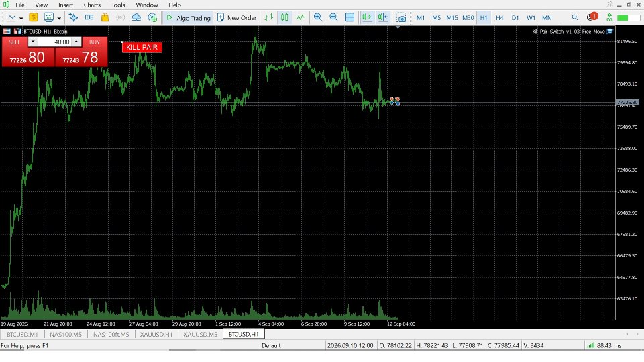This screenshot has width=644, height=362.
Task: Open the File menu
Action: click(19, 5)
